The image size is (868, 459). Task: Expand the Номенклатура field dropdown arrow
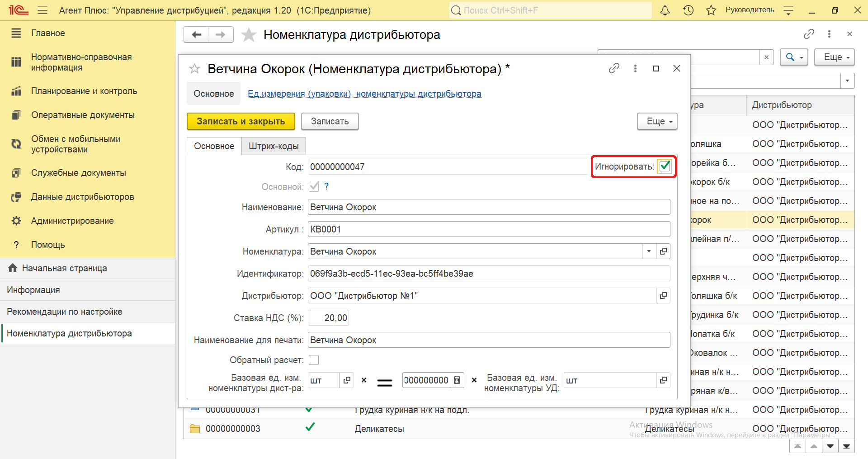click(x=649, y=251)
